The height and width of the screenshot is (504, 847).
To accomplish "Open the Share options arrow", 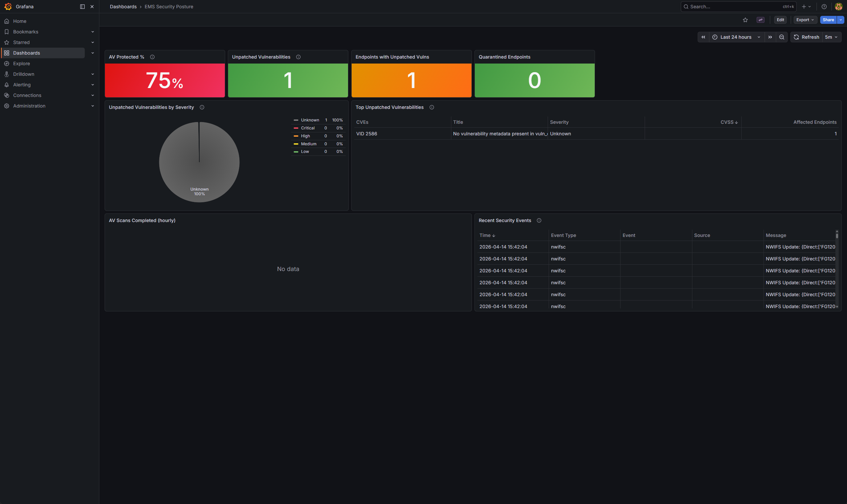I will pos(841,20).
